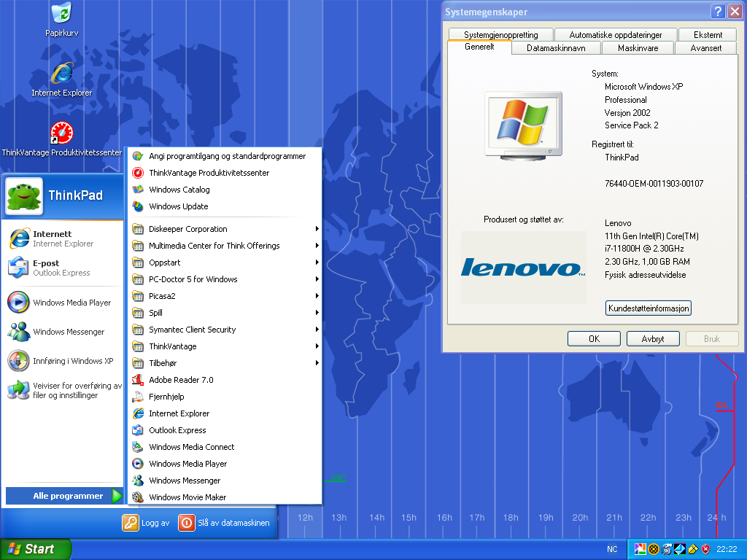Click the Start button on taskbar
The image size is (747, 560).
point(36,549)
